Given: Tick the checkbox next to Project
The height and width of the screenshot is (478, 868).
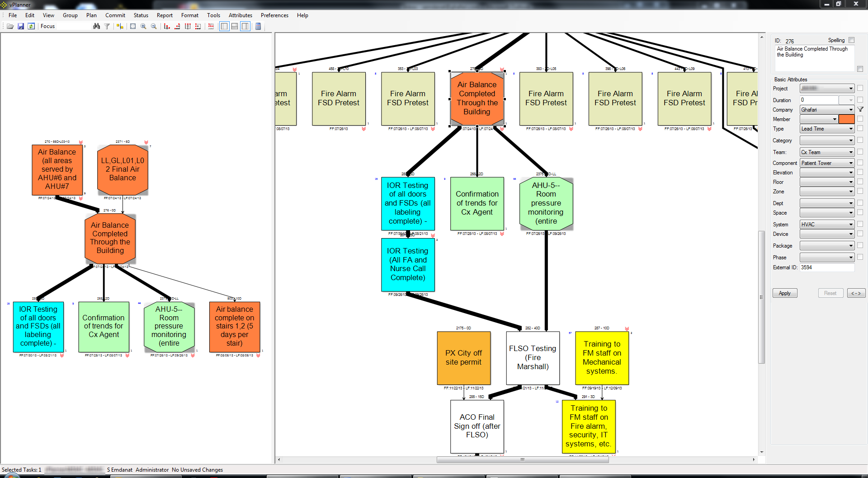Looking at the screenshot, I should (860, 88).
